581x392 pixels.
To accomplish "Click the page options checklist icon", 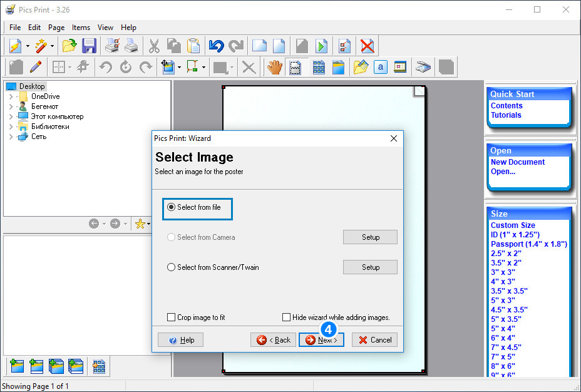I will click(344, 46).
